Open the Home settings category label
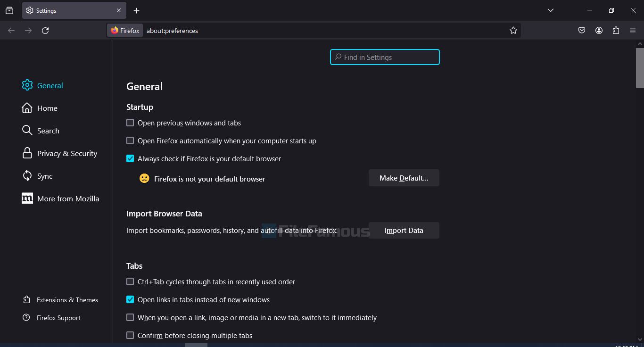The image size is (644, 347). click(47, 108)
